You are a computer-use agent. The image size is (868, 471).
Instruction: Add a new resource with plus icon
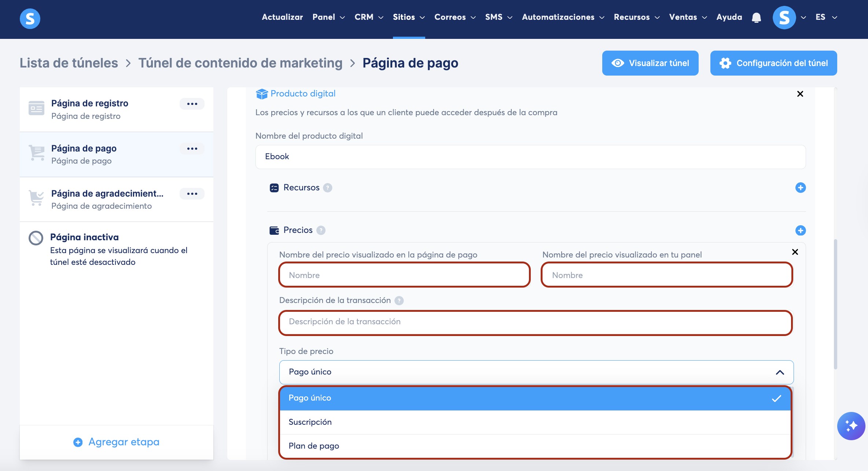(x=800, y=188)
